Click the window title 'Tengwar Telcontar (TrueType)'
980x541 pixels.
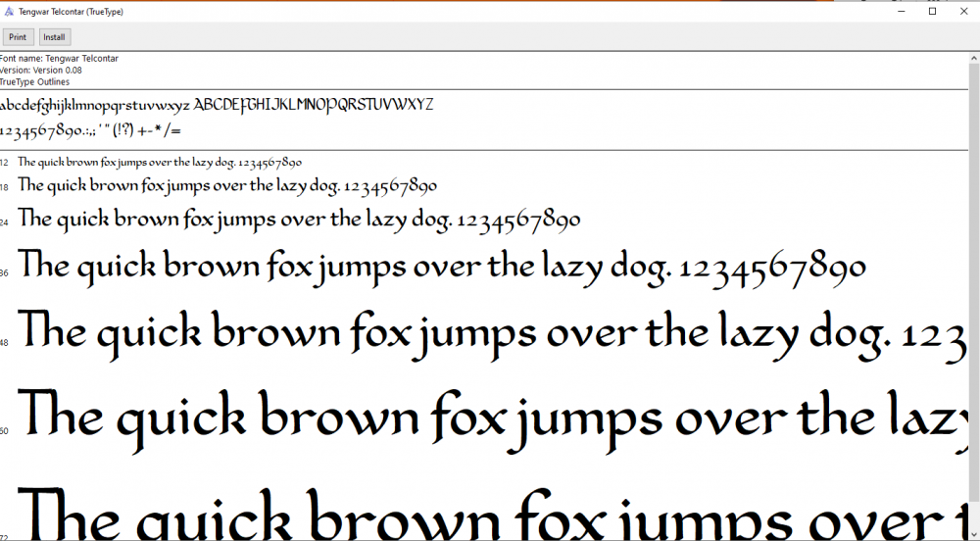71,11
